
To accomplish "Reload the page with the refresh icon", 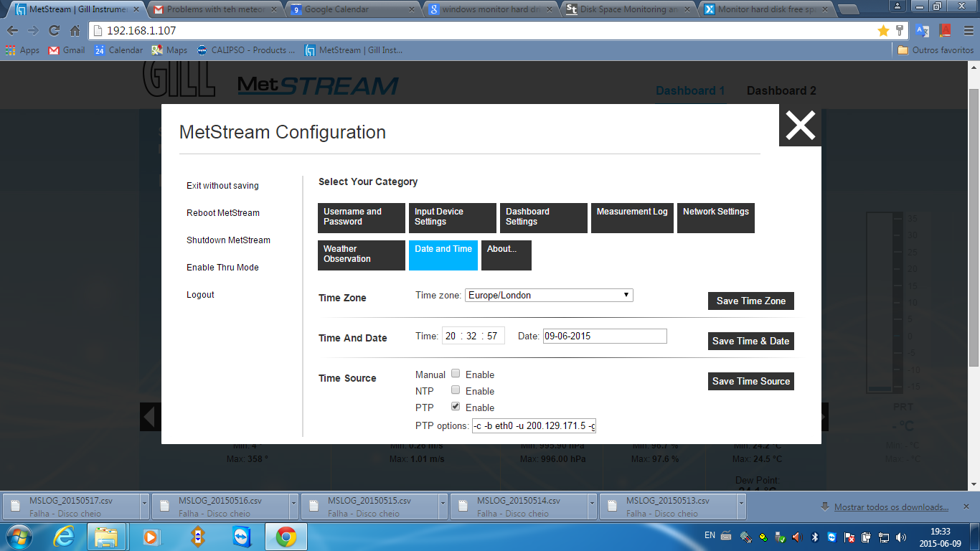I will [54, 31].
